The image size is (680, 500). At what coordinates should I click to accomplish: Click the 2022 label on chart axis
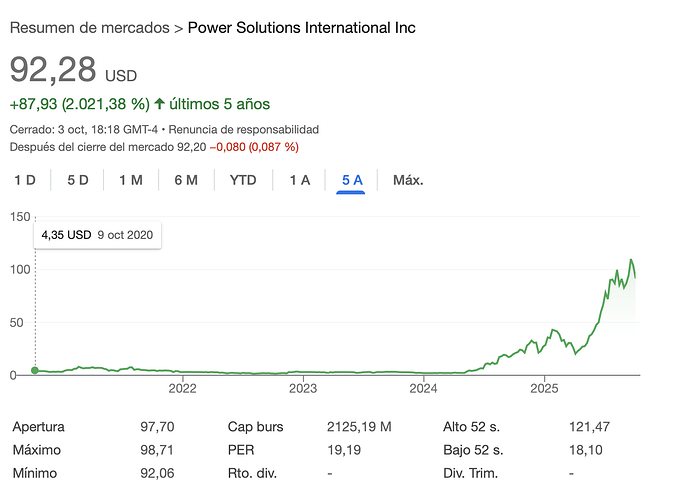click(x=182, y=388)
